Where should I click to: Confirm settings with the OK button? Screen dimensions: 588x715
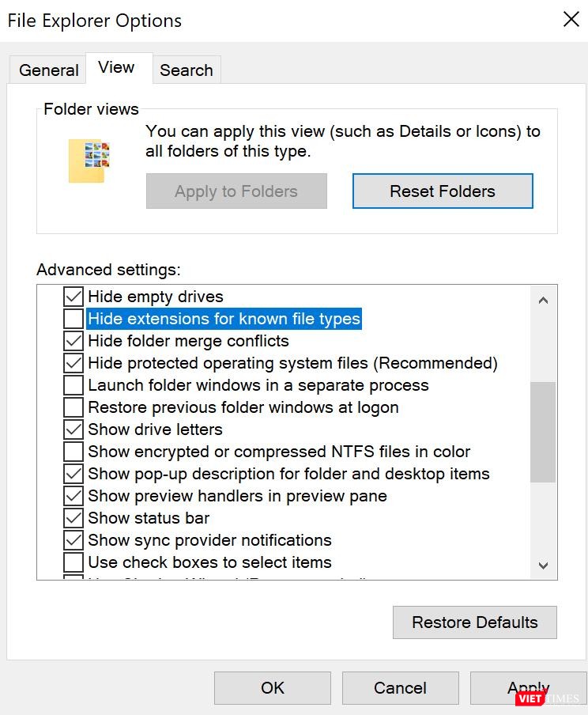(x=272, y=687)
